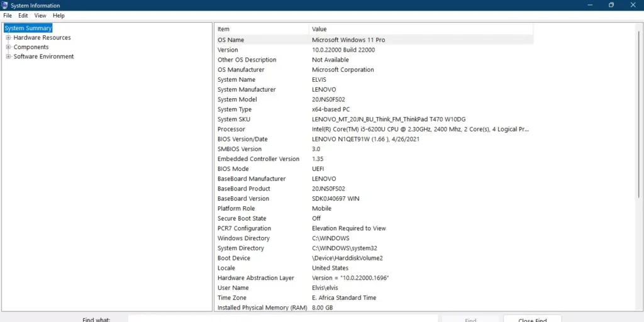Select the OS Manufacturer row
Screen dimensions: 644x322
coord(374,69)
